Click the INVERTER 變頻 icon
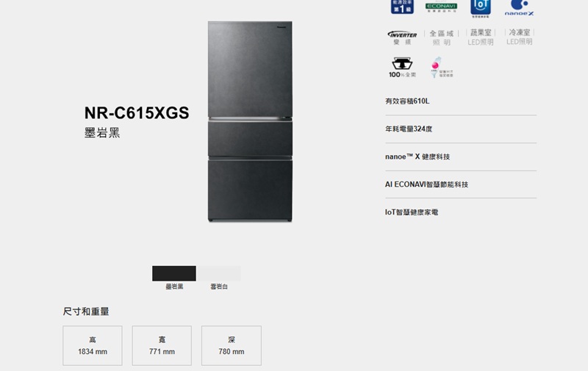This screenshot has width=588, height=371. point(402,37)
